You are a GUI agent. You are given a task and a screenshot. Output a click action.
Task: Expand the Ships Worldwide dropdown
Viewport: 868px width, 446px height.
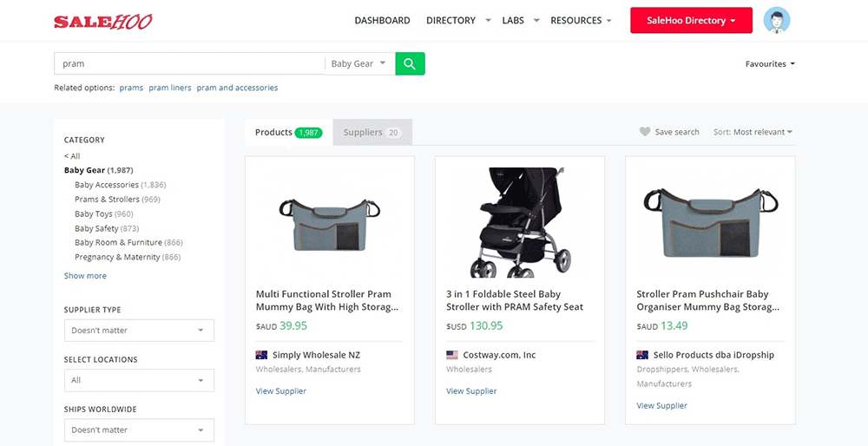[x=139, y=430]
